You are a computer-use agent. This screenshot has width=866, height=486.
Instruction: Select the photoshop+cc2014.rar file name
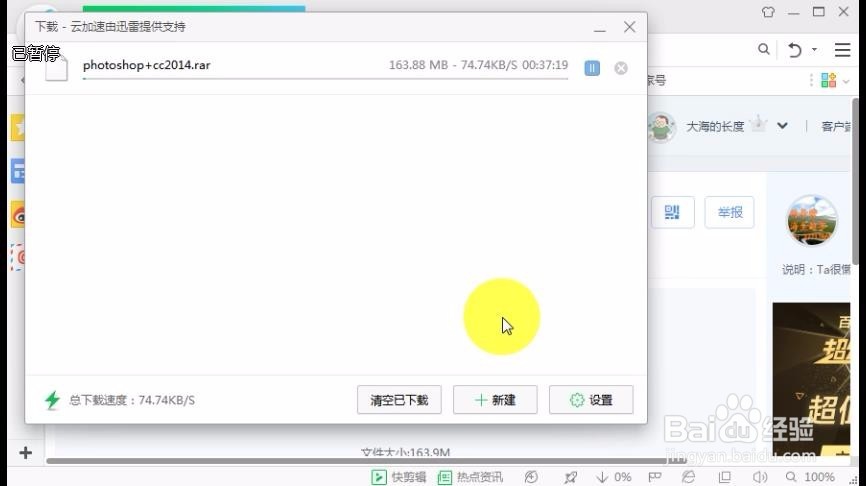146,65
